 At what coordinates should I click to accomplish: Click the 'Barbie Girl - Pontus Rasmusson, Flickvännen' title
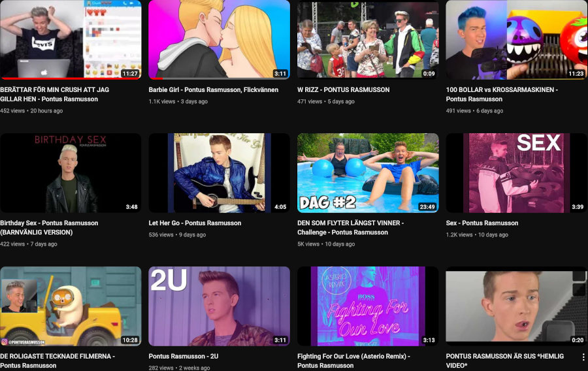(x=214, y=90)
